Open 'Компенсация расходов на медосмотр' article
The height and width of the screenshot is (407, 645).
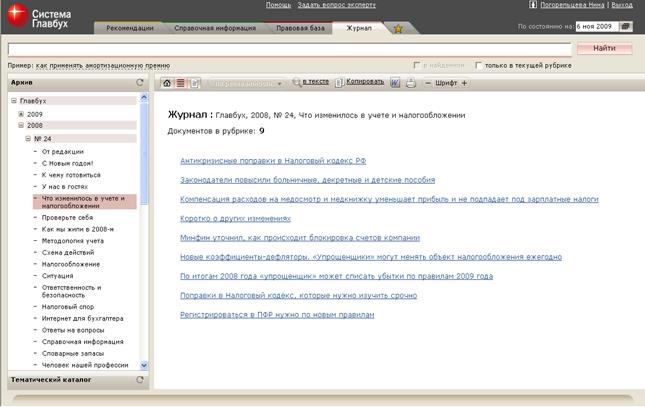coord(389,199)
